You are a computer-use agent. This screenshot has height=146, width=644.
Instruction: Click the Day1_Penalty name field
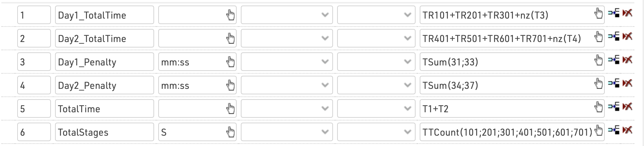point(104,62)
